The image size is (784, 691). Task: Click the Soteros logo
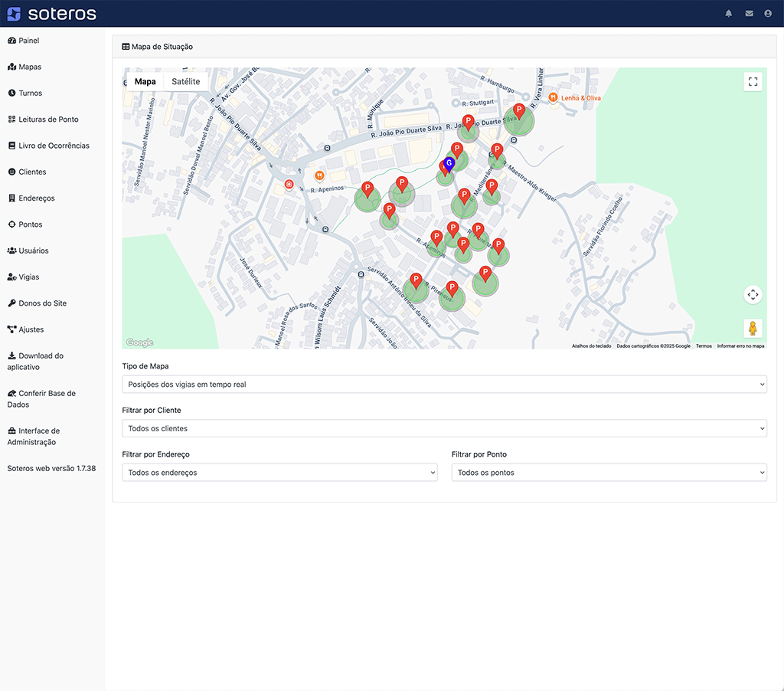51,14
